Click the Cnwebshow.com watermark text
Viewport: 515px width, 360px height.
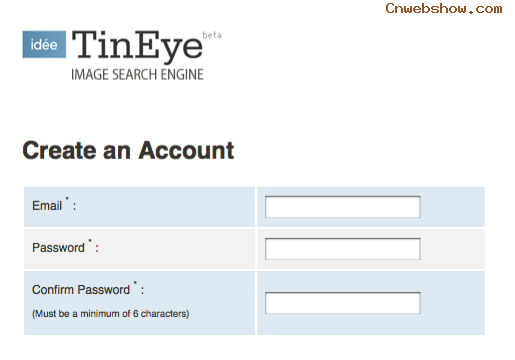444,9
